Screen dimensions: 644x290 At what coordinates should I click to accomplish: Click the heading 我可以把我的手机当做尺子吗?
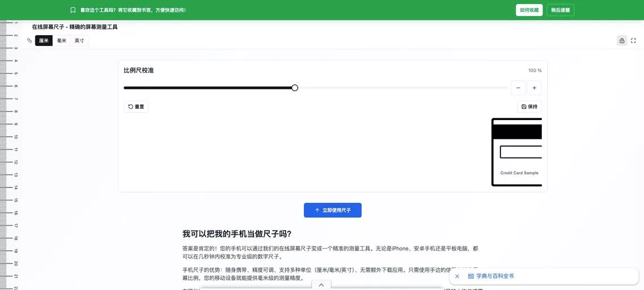coord(237,234)
